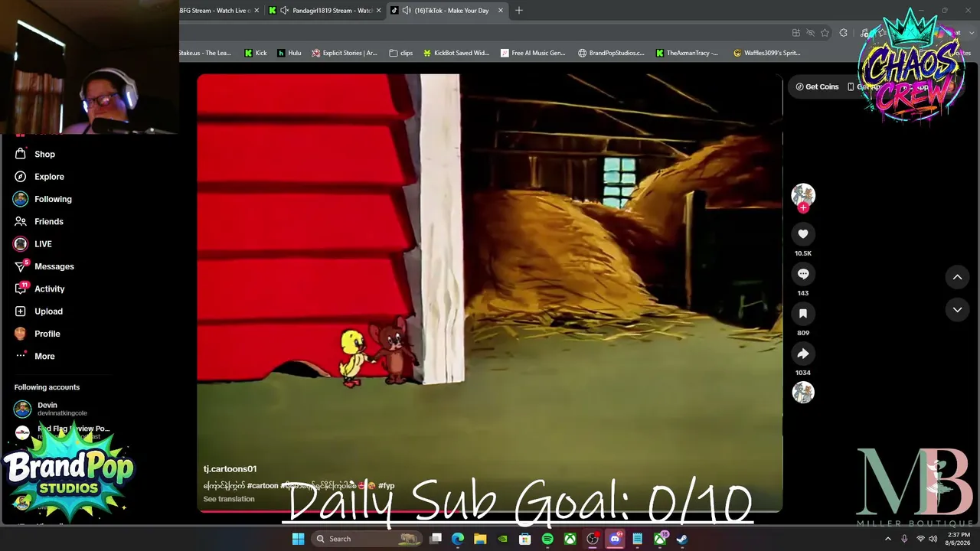Screen dimensions: 980x551
Task: Open the clips bookmark folder
Action: coord(400,53)
